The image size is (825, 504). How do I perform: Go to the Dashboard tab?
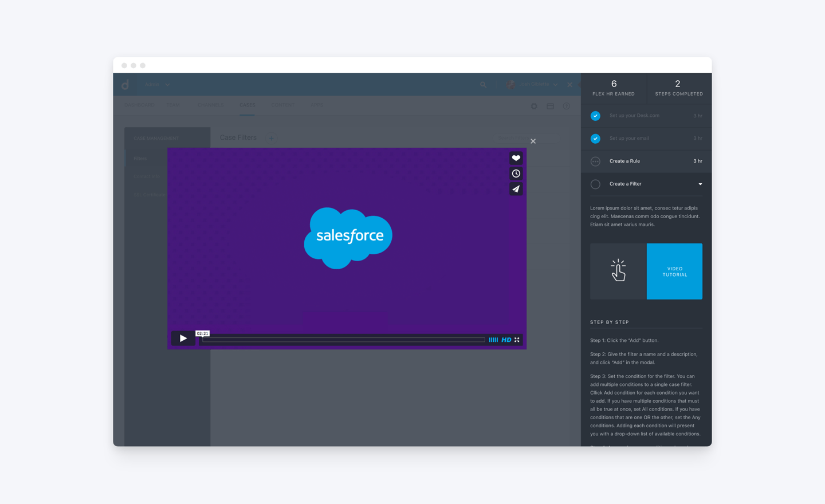tap(139, 105)
